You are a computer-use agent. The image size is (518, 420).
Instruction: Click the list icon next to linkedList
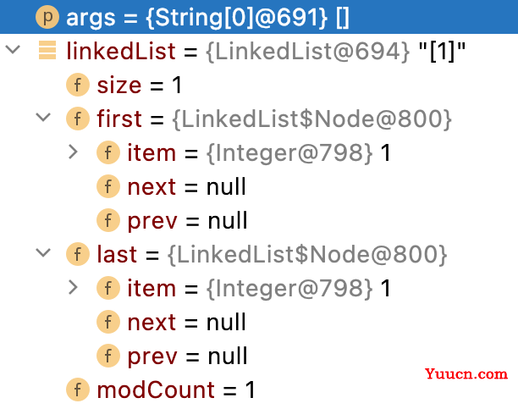[47, 50]
